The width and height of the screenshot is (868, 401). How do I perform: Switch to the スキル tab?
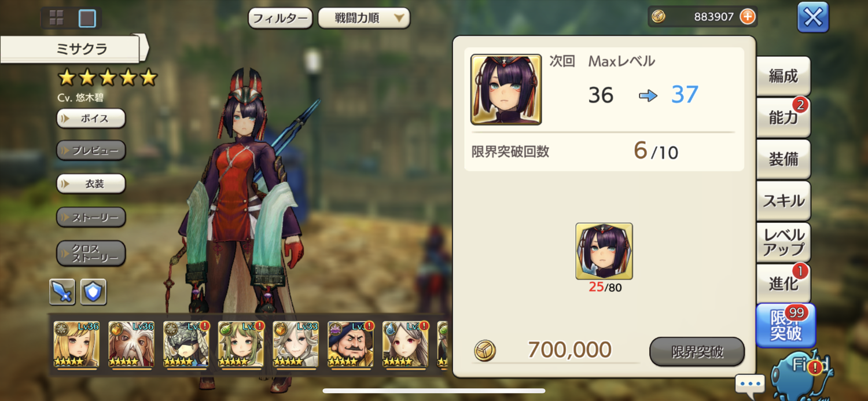784,201
